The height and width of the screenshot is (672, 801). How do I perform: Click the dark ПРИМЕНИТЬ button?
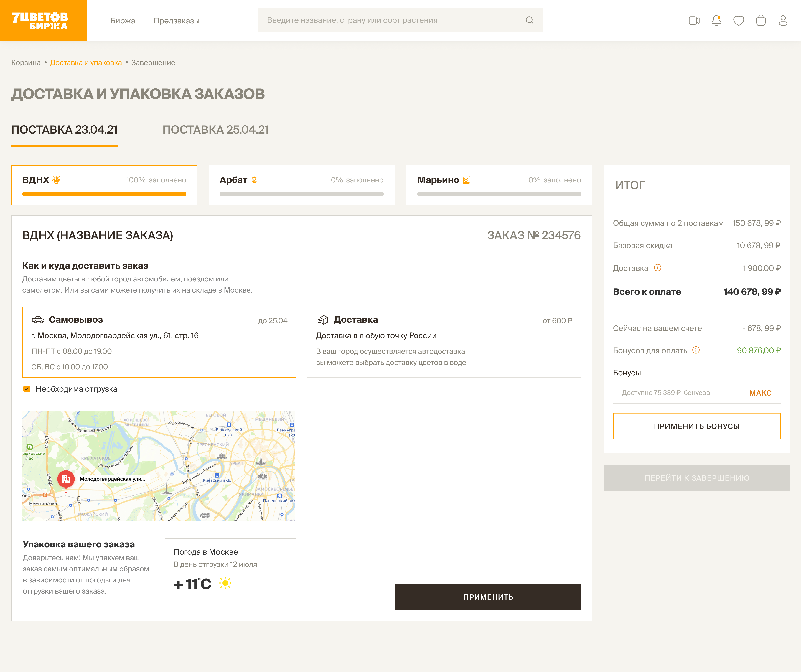[x=488, y=597]
